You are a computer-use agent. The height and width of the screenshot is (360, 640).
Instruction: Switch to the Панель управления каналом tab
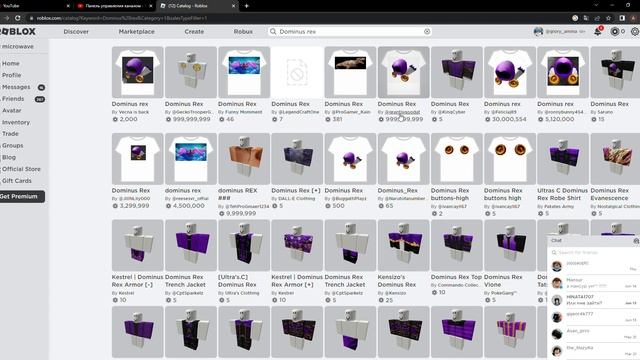pos(114,6)
